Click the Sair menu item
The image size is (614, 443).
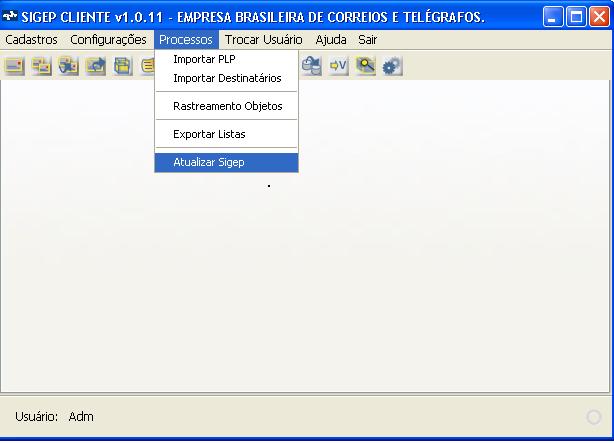[367, 40]
